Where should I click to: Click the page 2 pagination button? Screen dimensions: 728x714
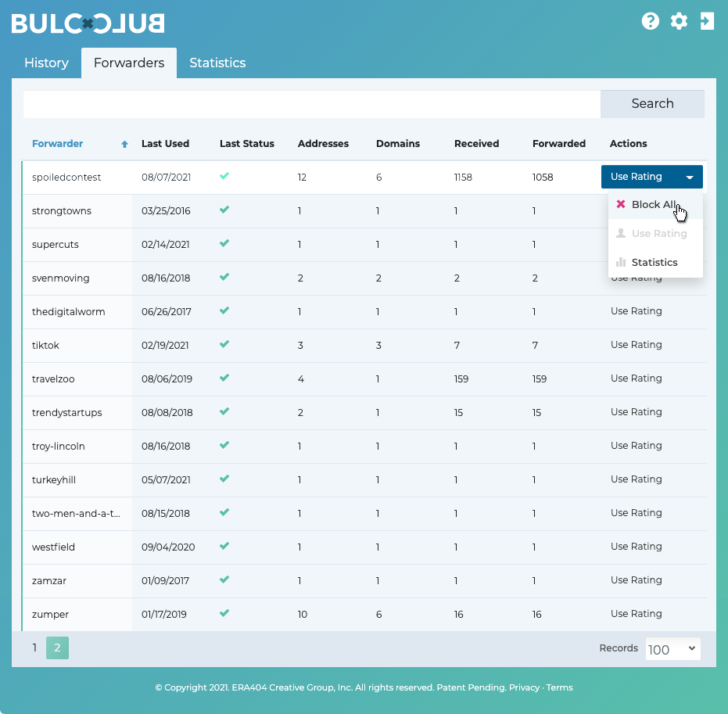pyautogui.click(x=57, y=648)
